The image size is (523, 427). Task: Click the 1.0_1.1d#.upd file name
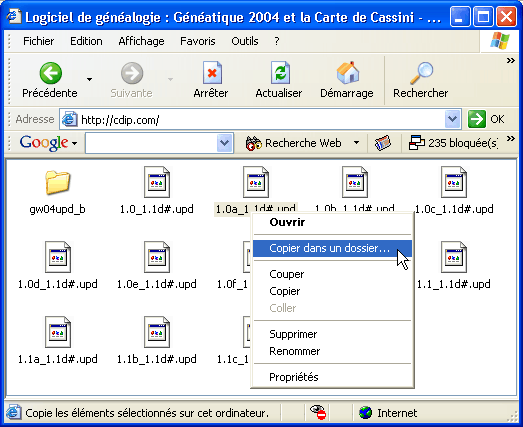[x=157, y=209]
